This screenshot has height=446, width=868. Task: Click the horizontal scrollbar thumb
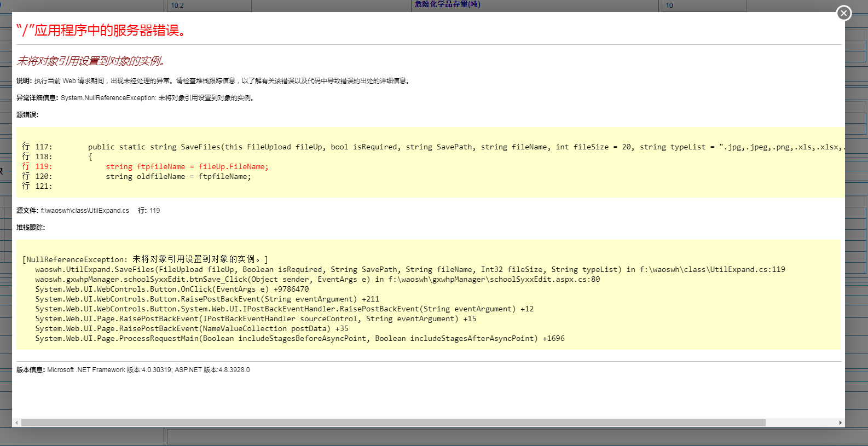pos(393,422)
